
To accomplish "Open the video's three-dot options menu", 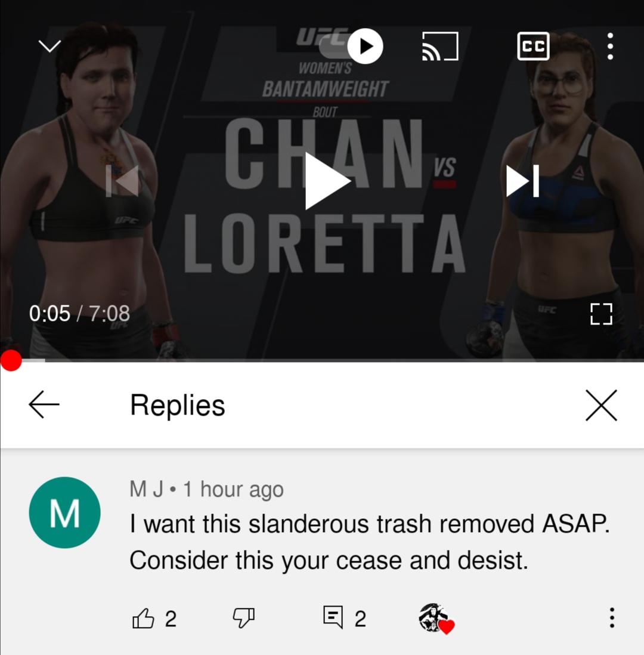I will [x=610, y=46].
